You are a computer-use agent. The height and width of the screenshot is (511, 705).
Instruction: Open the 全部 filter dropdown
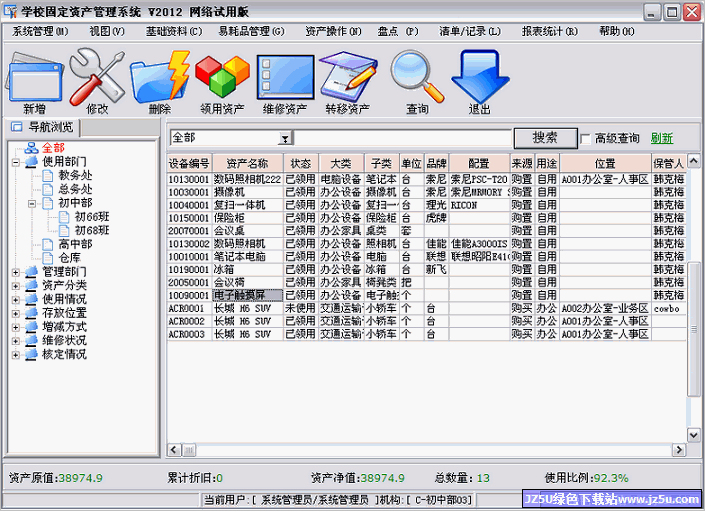tap(285, 139)
